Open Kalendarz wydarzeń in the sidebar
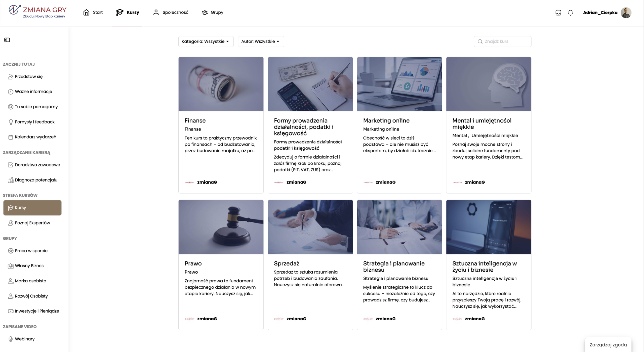 click(x=35, y=137)
